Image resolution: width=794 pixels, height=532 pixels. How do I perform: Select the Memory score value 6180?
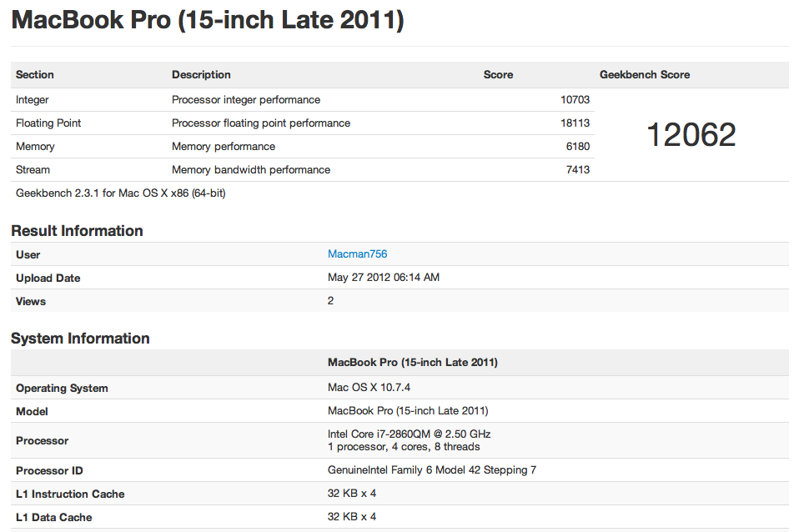[578, 146]
